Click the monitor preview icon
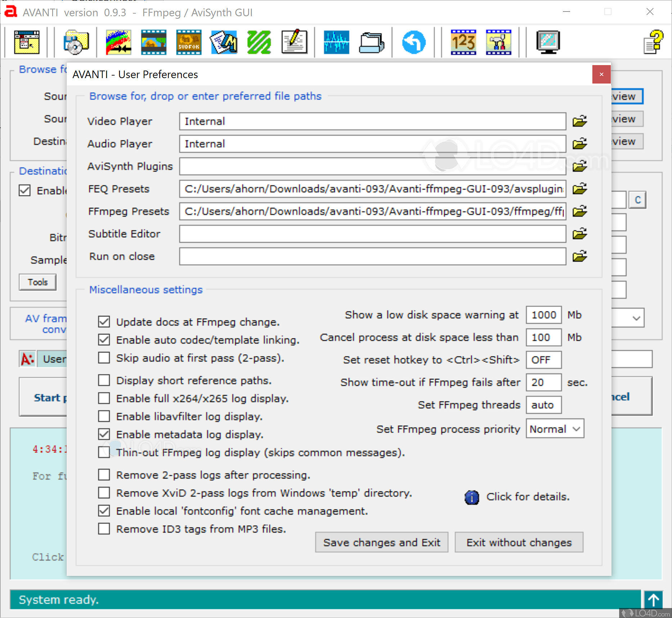The height and width of the screenshot is (618, 672). pos(548,42)
